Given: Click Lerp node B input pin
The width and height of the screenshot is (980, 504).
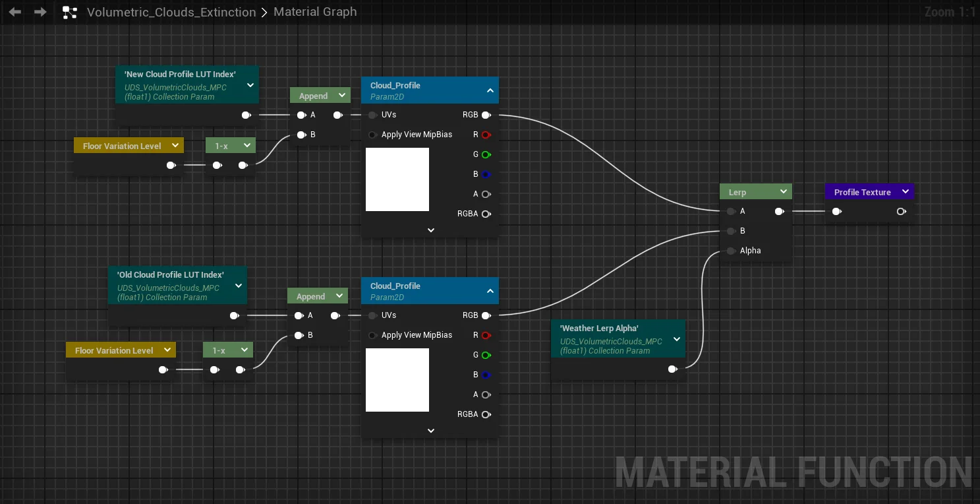Looking at the screenshot, I should (731, 231).
